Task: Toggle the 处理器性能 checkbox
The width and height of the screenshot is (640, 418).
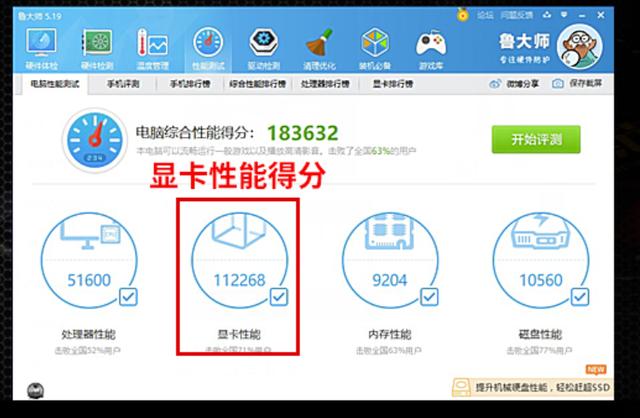Action: click(x=128, y=297)
